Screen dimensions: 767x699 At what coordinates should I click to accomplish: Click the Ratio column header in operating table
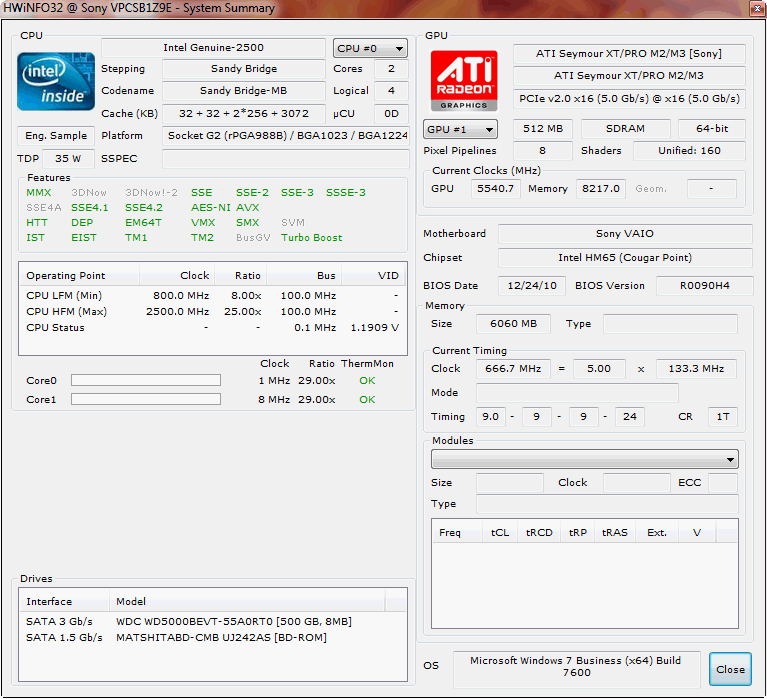pos(241,275)
